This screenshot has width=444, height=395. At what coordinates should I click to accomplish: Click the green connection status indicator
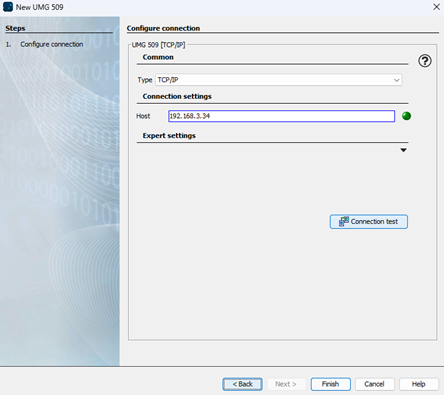coord(406,116)
